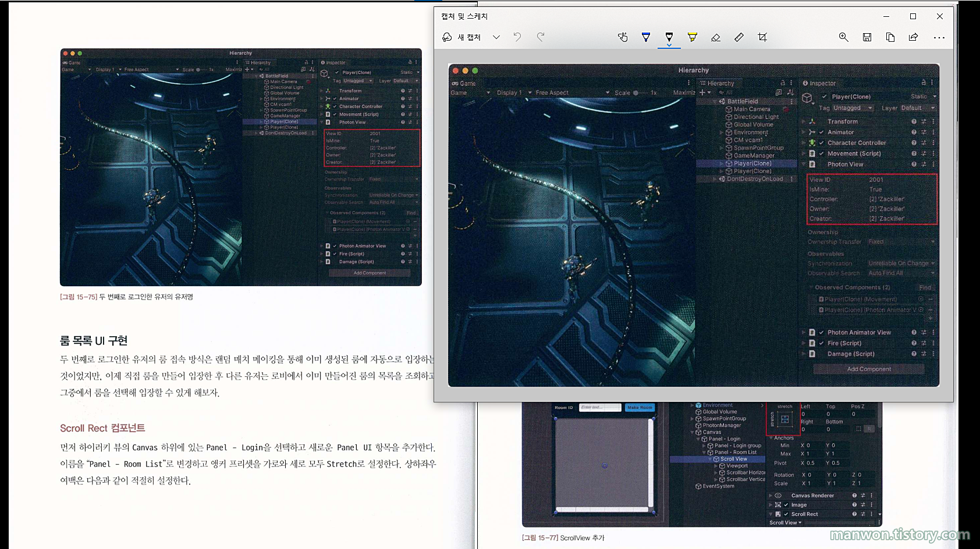Click 'Main Camera' in the snip hierarchy
Screen dimensions: 980x549
pos(752,109)
